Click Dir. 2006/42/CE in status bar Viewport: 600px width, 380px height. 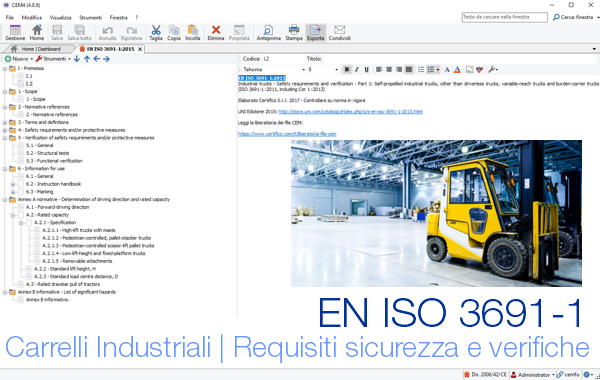(x=485, y=375)
